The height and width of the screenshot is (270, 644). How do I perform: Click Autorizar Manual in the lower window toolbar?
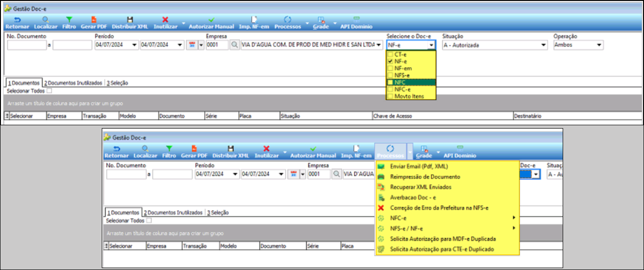tap(313, 152)
